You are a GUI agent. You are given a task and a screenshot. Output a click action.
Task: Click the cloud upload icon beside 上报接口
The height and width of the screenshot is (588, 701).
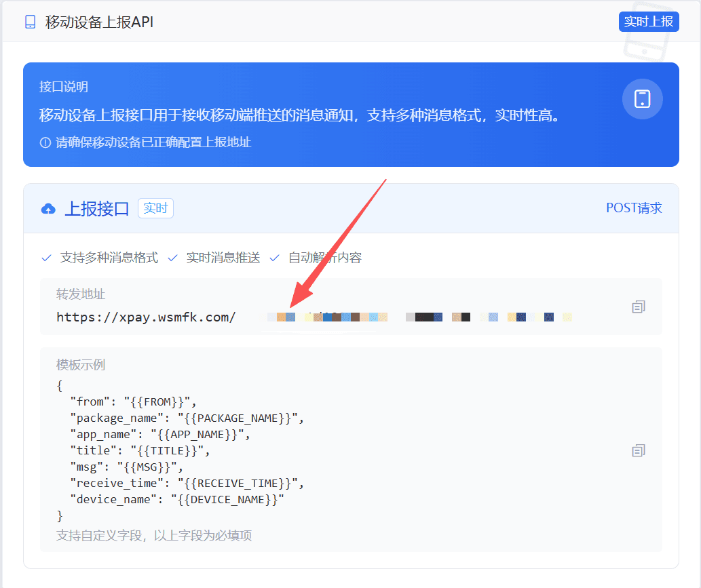(x=48, y=209)
